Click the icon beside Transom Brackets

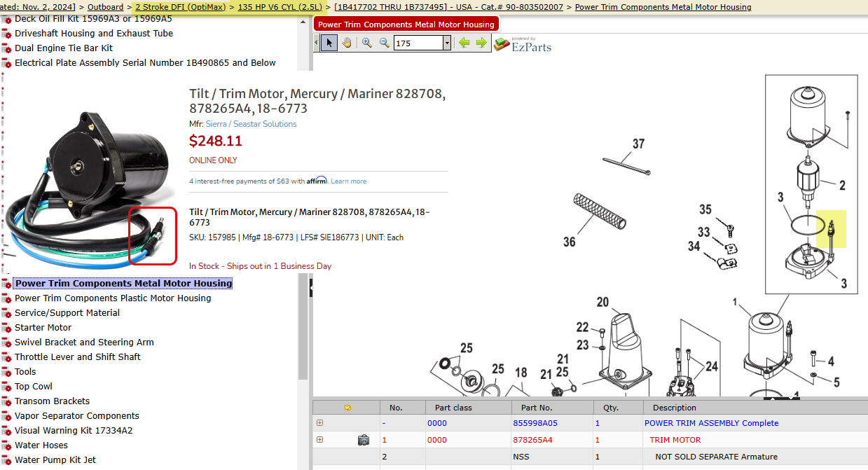point(6,401)
